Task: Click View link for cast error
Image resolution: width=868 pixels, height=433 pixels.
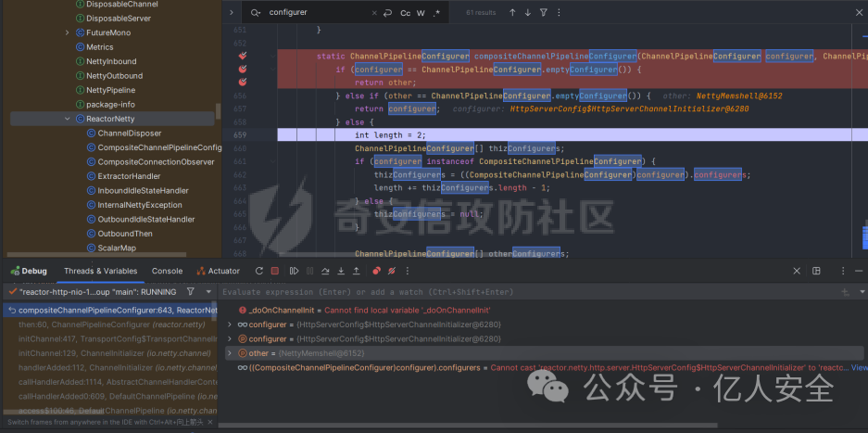Action: pos(859,367)
